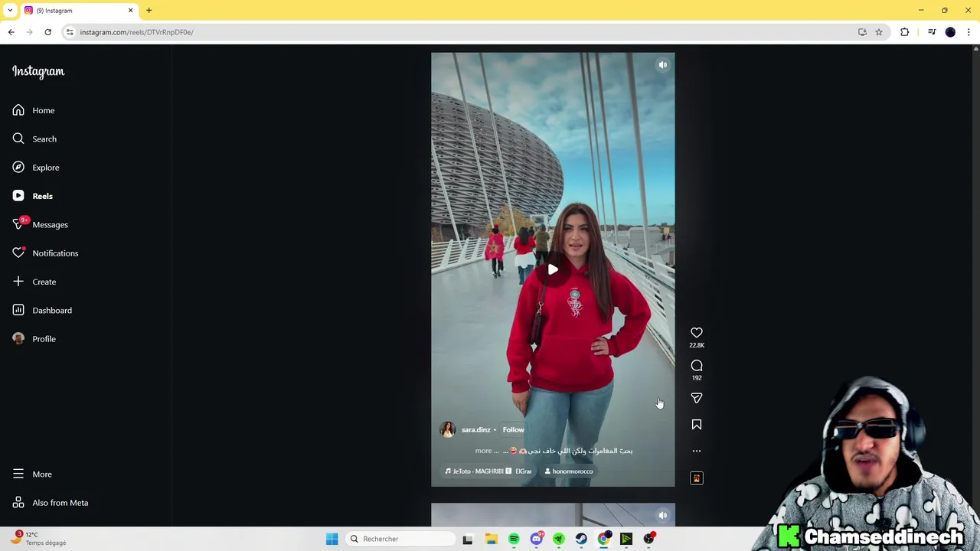Open sara.dinz profile picture
Viewport: 980px width, 551px height.
448,430
